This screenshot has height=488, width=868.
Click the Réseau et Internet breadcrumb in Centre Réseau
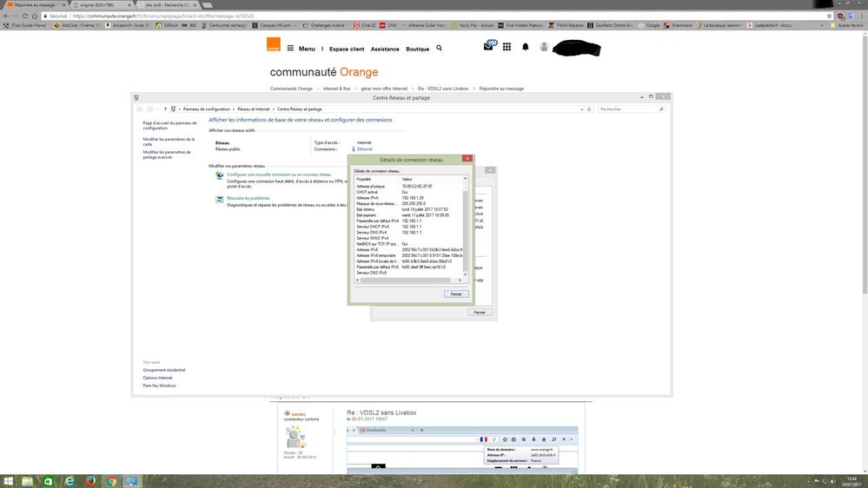[254, 109]
